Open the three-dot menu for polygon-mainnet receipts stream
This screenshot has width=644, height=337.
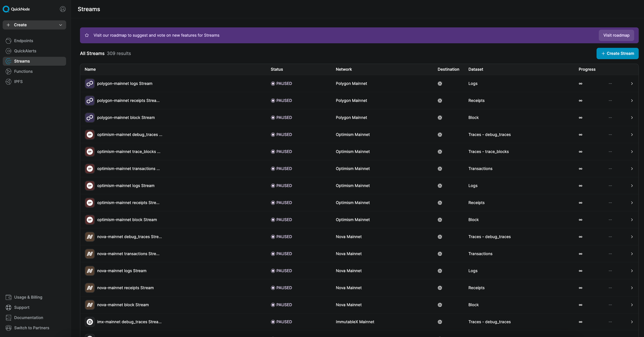click(610, 101)
